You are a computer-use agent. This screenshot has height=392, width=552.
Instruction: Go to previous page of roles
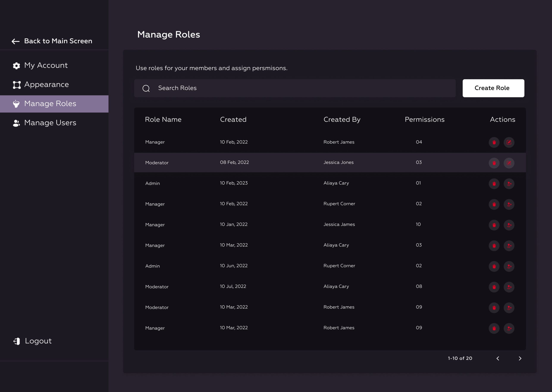coord(498,358)
